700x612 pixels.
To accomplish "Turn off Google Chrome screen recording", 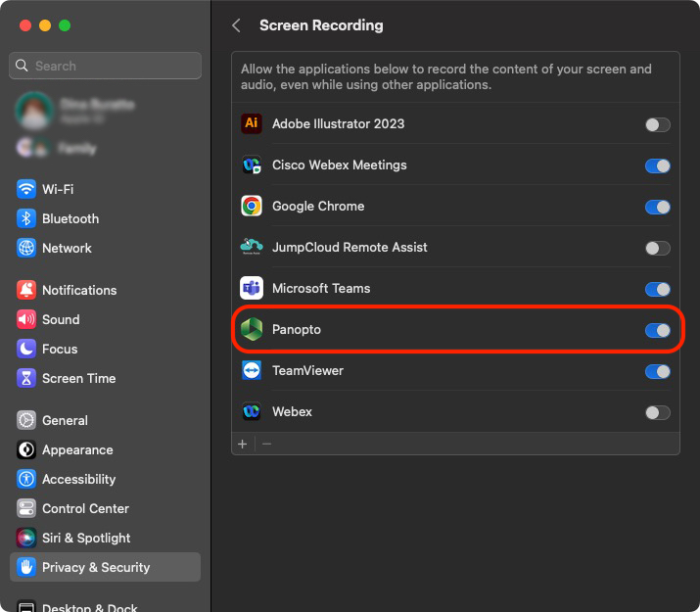I will pyautogui.click(x=657, y=207).
